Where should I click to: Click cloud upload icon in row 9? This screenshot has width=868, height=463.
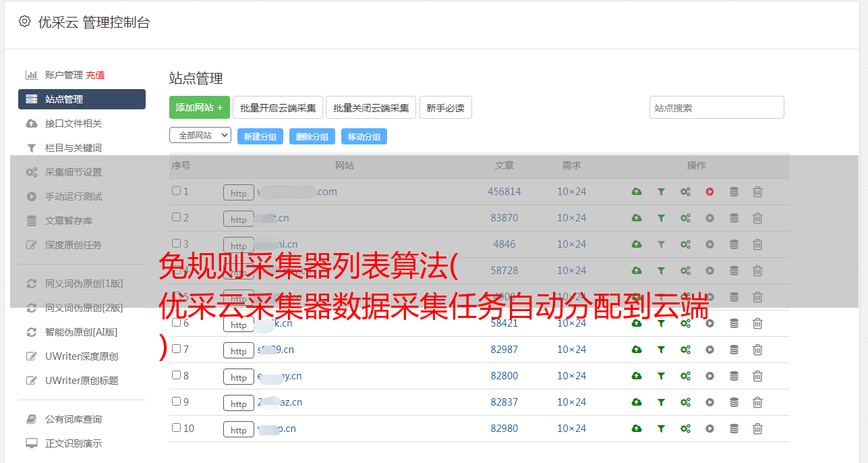636,402
